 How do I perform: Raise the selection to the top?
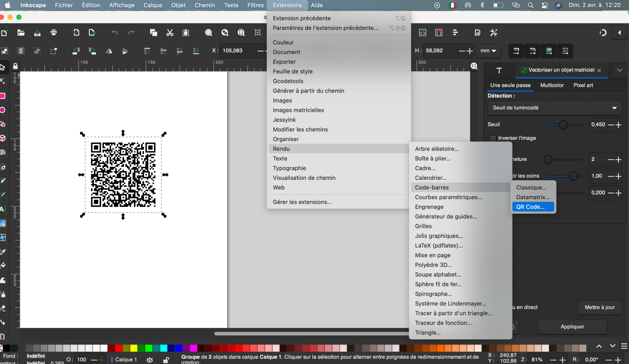click(x=147, y=51)
